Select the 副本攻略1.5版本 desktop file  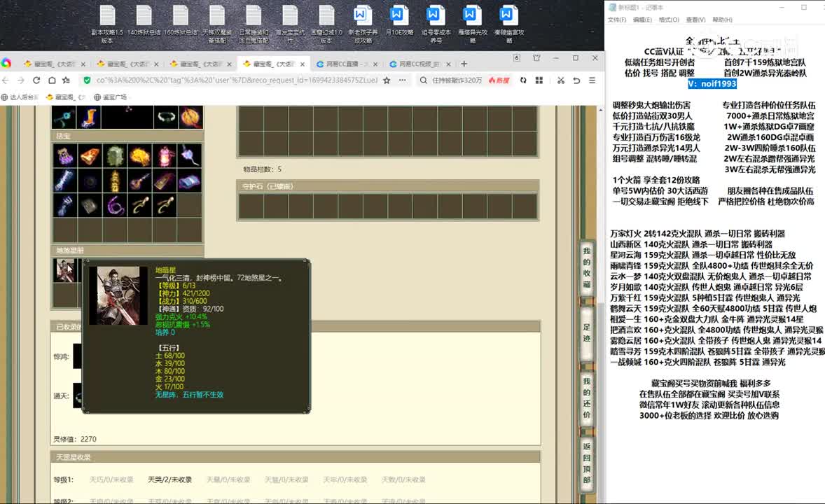coord(107,24)
